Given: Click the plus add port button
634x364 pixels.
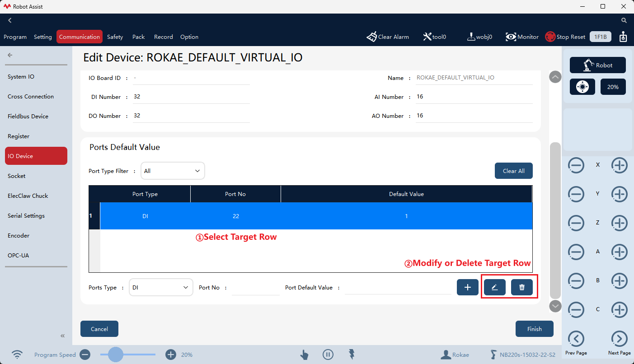Looking at the screenshot, I should [x=468, y=287].
